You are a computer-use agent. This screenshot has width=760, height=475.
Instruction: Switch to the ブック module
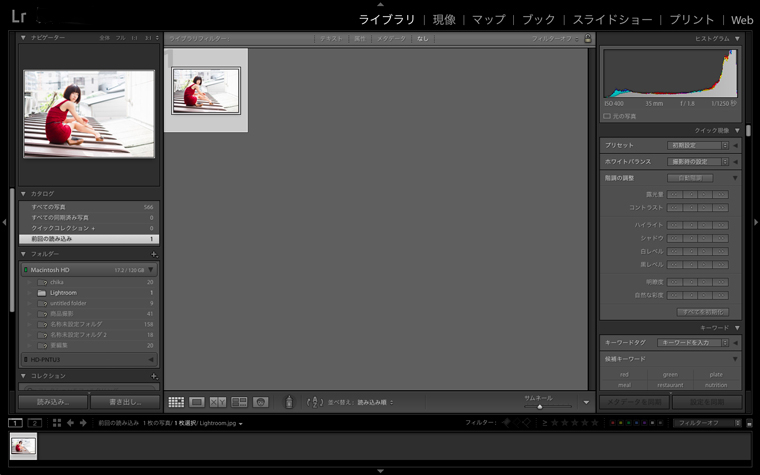538,19
